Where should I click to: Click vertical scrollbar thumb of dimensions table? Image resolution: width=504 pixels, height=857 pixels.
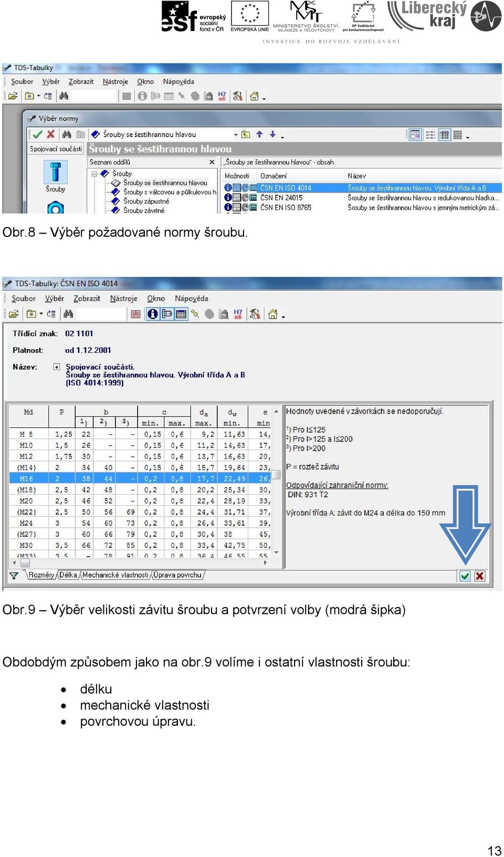(x=276, y=475)
